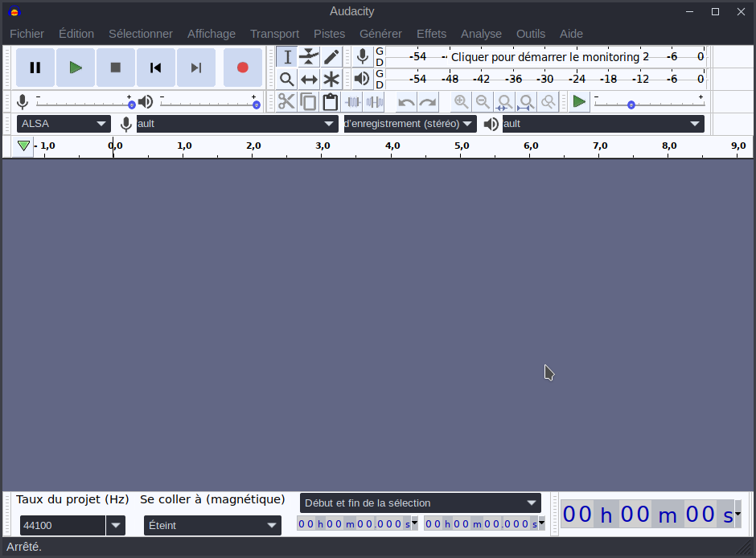Open the Effets menu
Screen dimensions: 756x558
click(431, 34)
